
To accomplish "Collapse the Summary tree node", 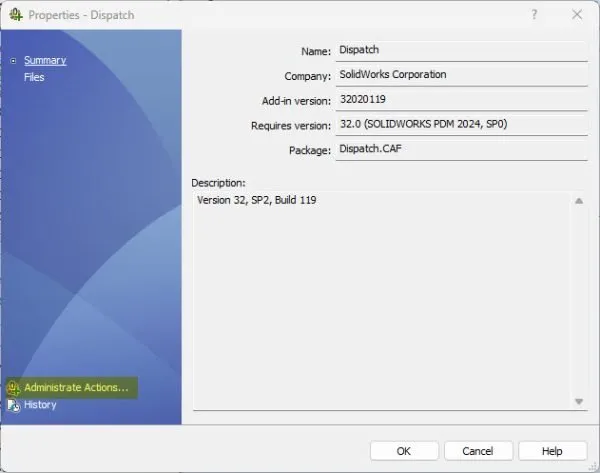I will pyautogui.click(x=13, y=60).
